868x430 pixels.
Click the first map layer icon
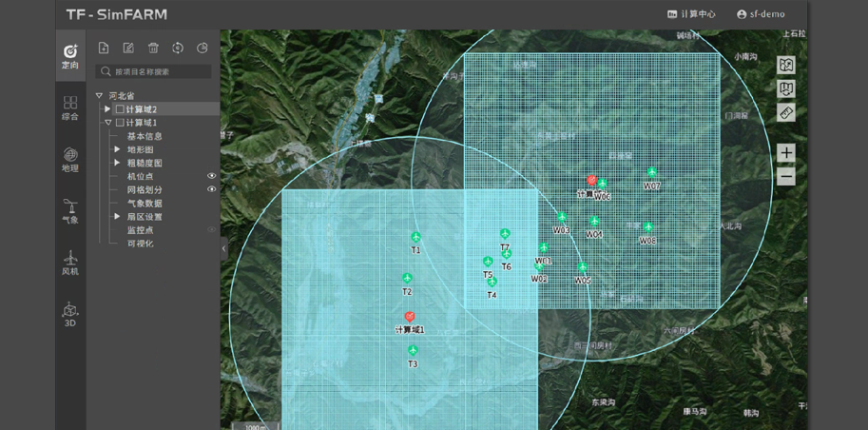tap(786, 65)
